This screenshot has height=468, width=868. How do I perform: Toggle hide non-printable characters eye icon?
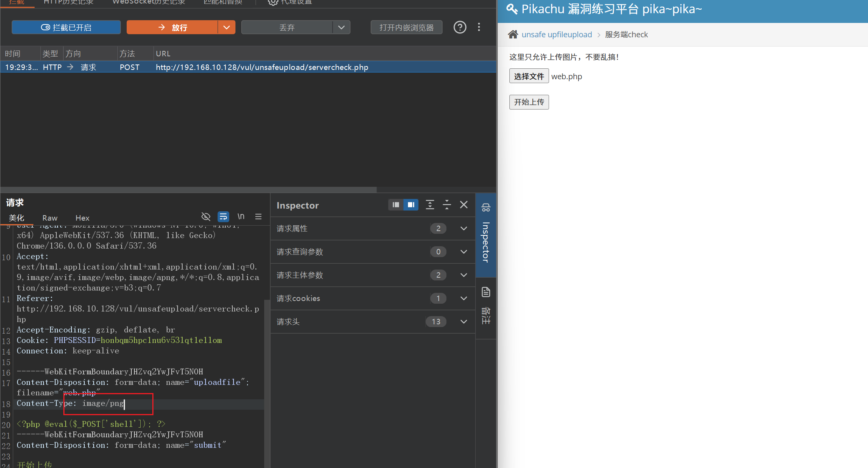[206, 216]
